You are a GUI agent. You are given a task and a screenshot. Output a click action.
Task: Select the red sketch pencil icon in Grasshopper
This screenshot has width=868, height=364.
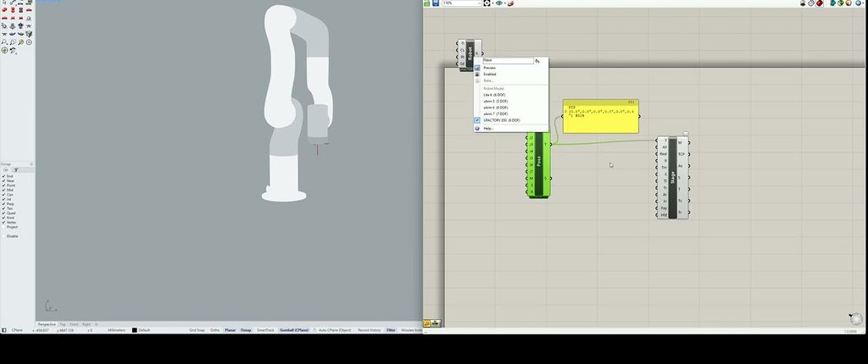tap(510, 3)
